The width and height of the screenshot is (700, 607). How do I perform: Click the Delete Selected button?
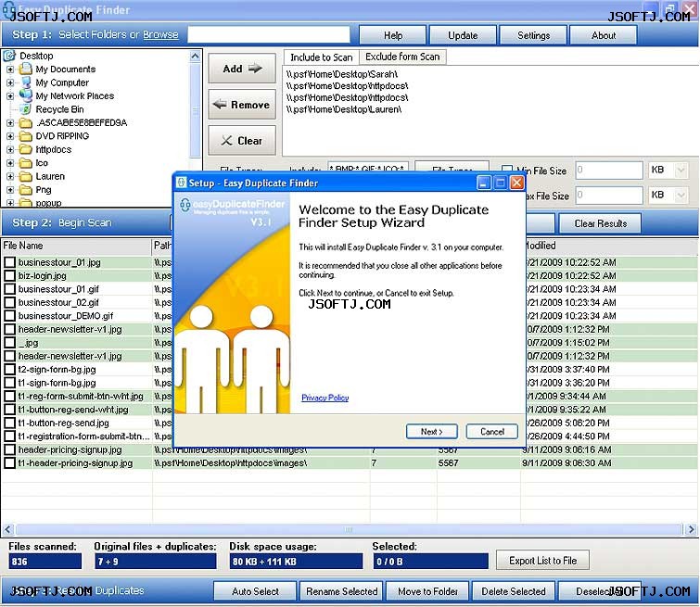coord(514,591)
